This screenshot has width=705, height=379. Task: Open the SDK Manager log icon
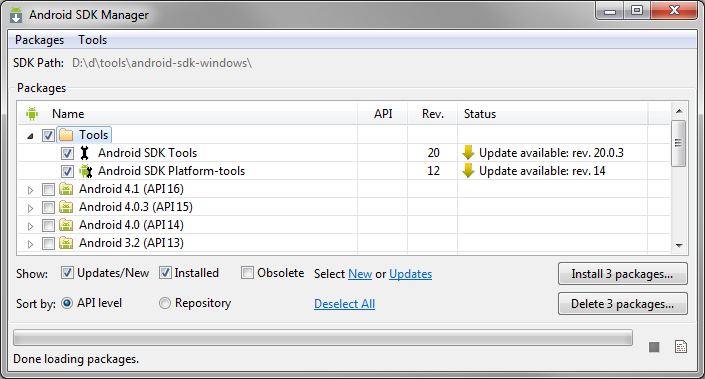[681, 347]
